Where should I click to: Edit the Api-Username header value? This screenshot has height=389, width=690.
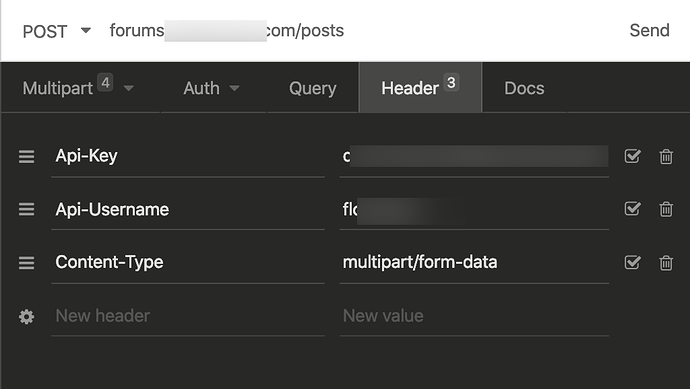(x=474, y=209)
